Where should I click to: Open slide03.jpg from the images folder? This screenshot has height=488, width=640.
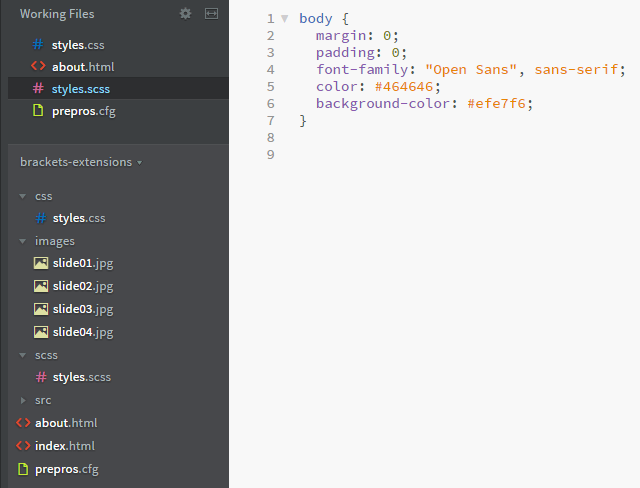(83, 309)
